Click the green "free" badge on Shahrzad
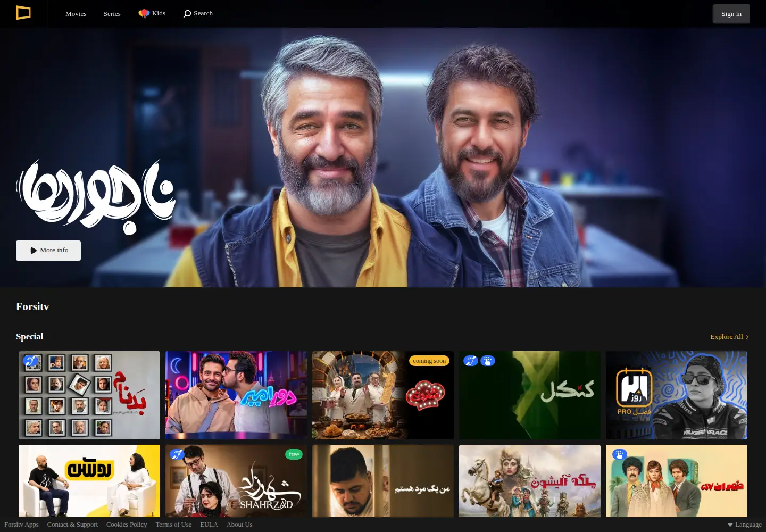Screen dimensions: 766x532 pos(294,454)
